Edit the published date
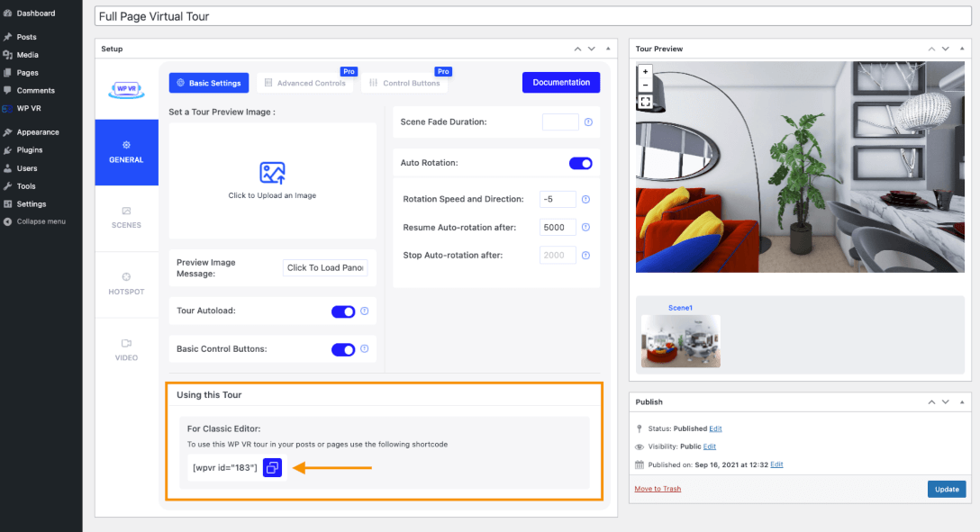The width and height of the screenshot is (980, 532). click(x=776, y=464)
